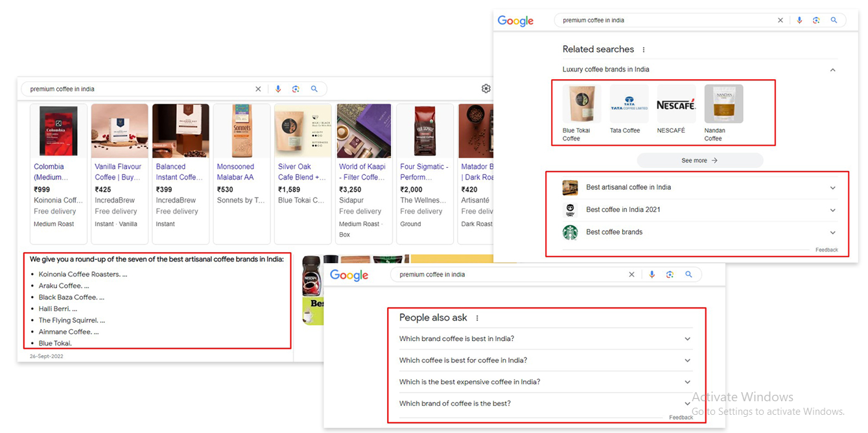Open Colombia (Medium... product link
Image resolution: width=868 pixels, height=433 pixels.
(51, 172)
